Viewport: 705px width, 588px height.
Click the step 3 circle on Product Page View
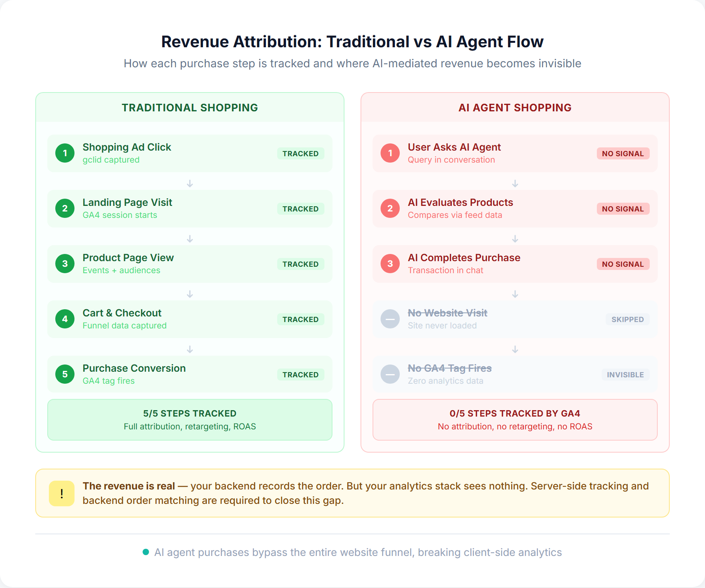point(64,264)
